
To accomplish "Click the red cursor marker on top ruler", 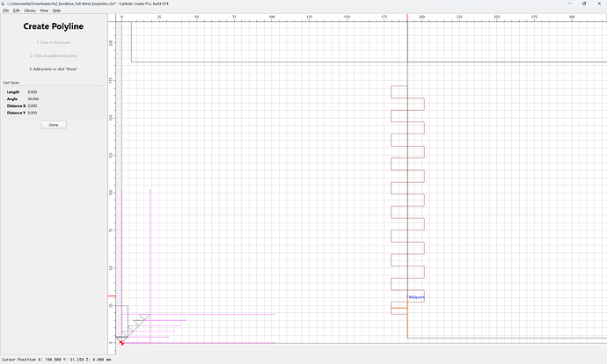I will pos(407,18).
